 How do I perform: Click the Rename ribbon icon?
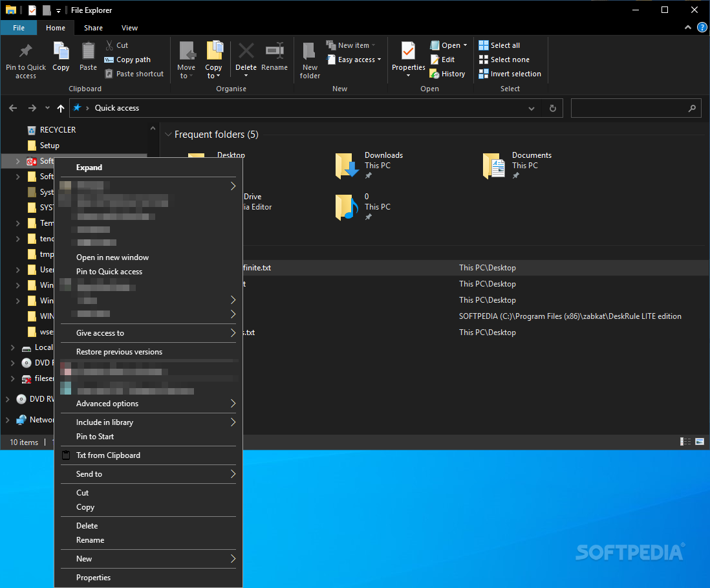point(274,50)
